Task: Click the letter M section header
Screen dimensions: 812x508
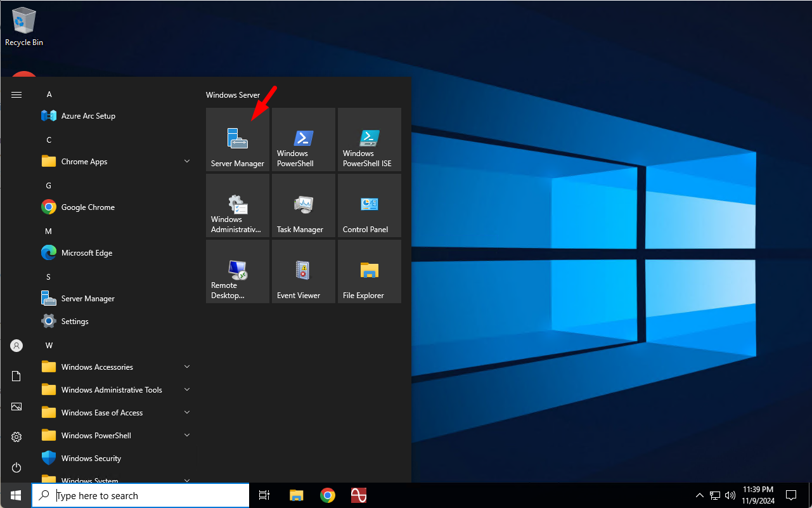Action: [49, 231]
